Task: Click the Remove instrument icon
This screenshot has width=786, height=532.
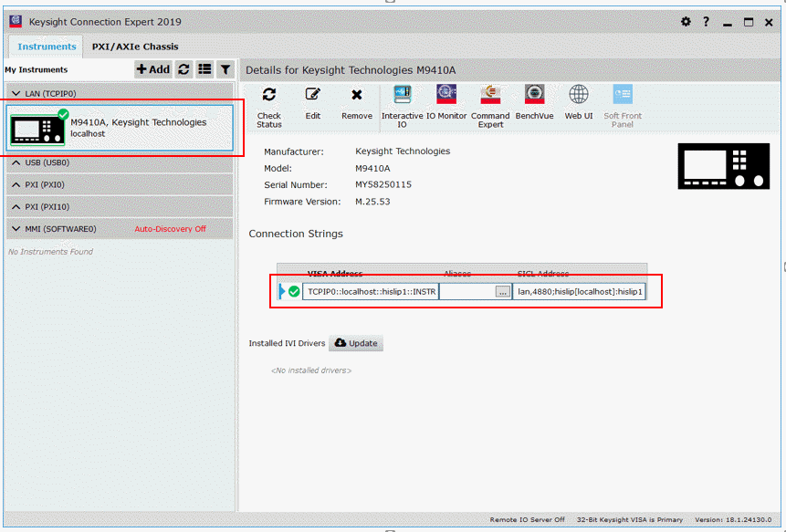Action: pos(357,95)
